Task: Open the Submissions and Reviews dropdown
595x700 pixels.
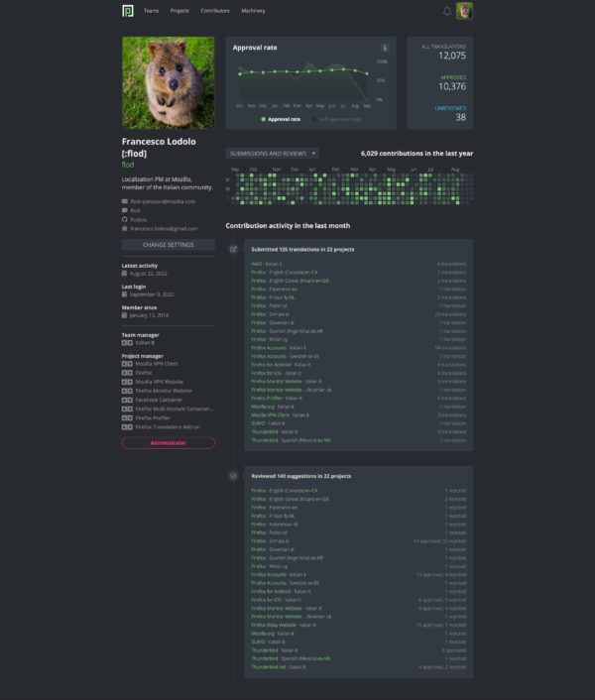Action: pos(272,153)
